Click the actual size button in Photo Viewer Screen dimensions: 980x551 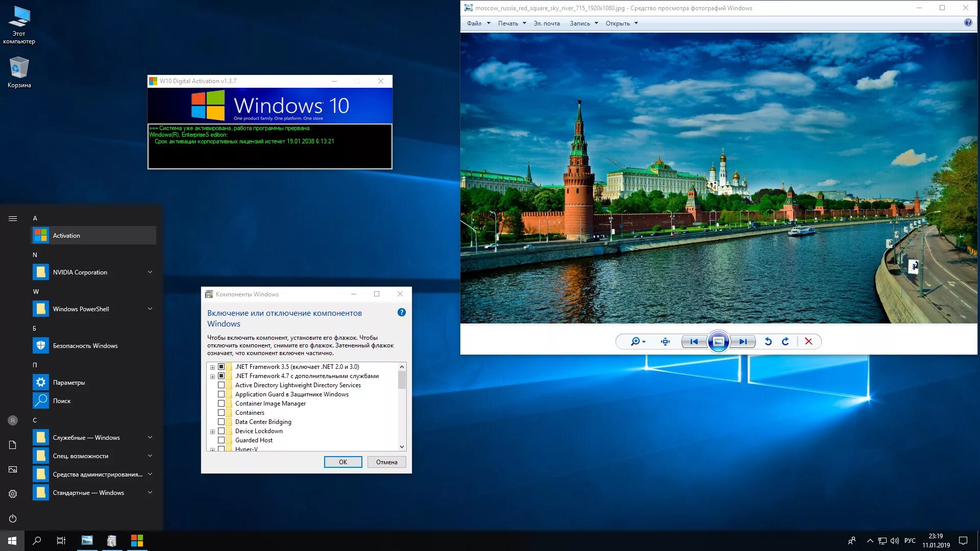click(665, 342)
